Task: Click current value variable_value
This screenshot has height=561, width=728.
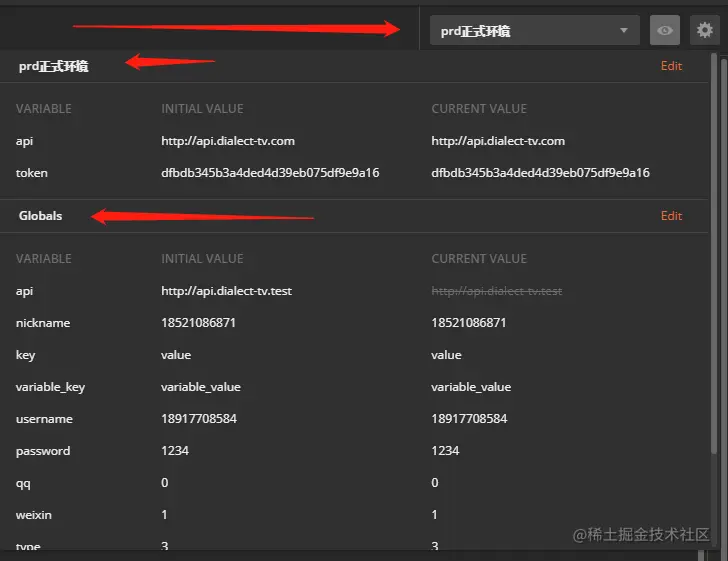Action: (x=471, y=387)
